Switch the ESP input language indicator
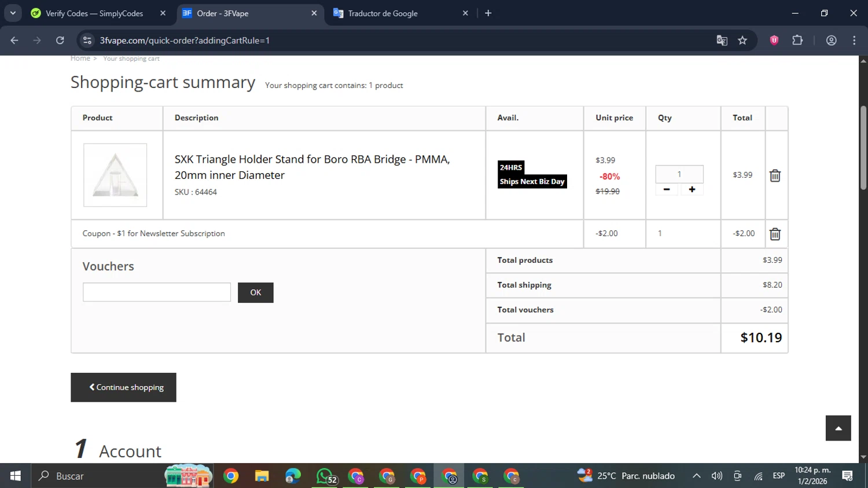This screenshot has width=868, height=488. (x=779, y=476)
